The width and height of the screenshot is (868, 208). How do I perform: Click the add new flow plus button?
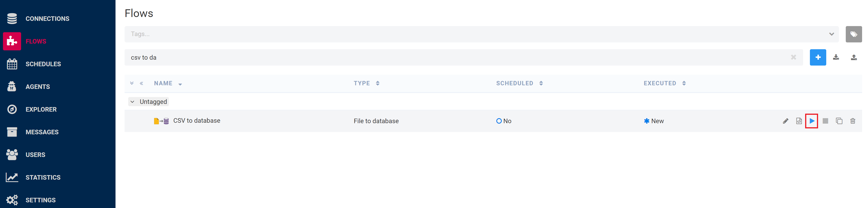click(818, 57)
